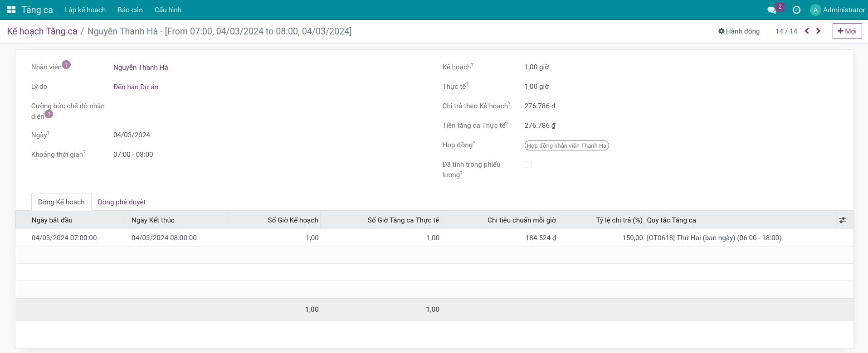Open column settings adjust icon
Screen dimensions: 868x353
pos(842,220)
